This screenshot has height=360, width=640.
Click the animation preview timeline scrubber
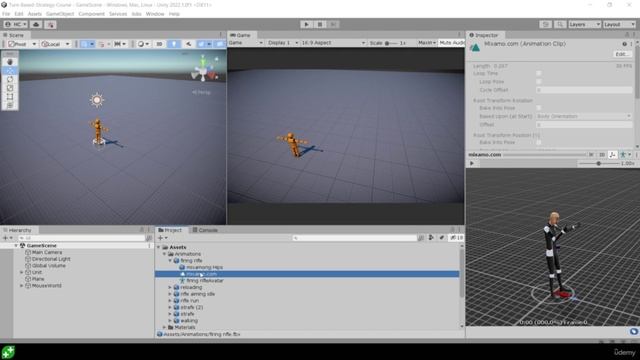coord(528,163)
